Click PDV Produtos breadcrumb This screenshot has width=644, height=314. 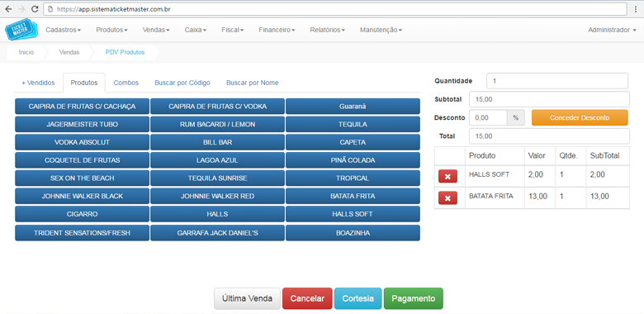click(x=125, y=53)
